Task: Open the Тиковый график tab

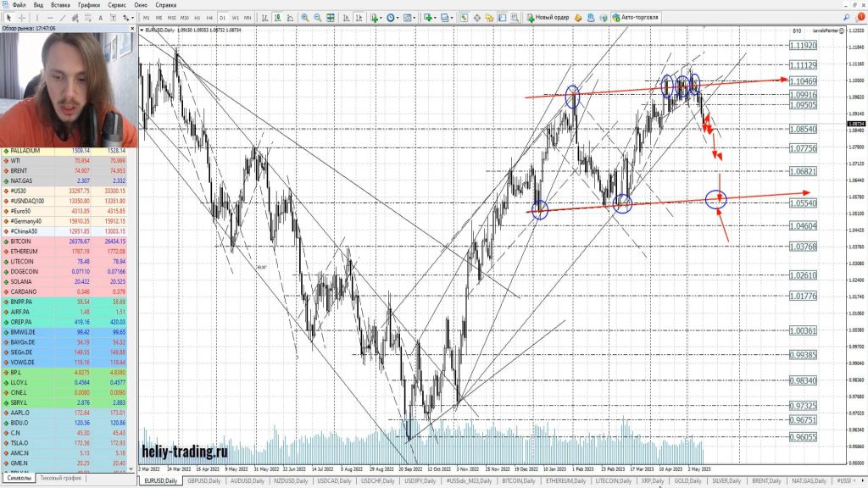Action: [x=61, y=479]
